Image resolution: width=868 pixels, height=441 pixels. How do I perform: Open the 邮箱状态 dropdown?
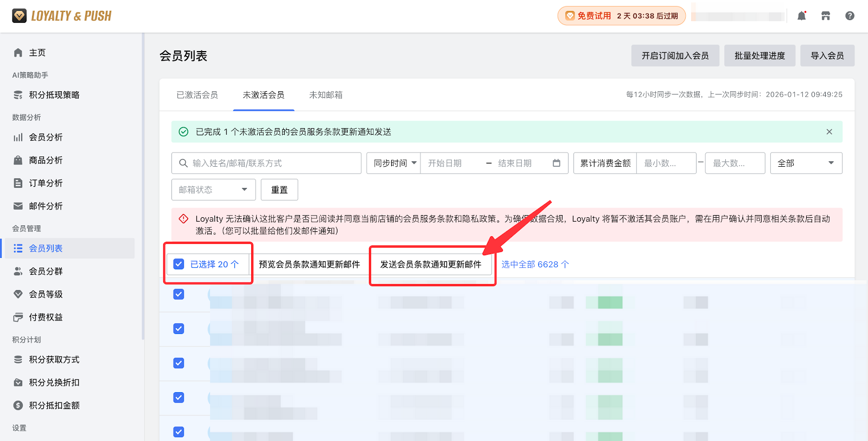click(x=213, y=190)
